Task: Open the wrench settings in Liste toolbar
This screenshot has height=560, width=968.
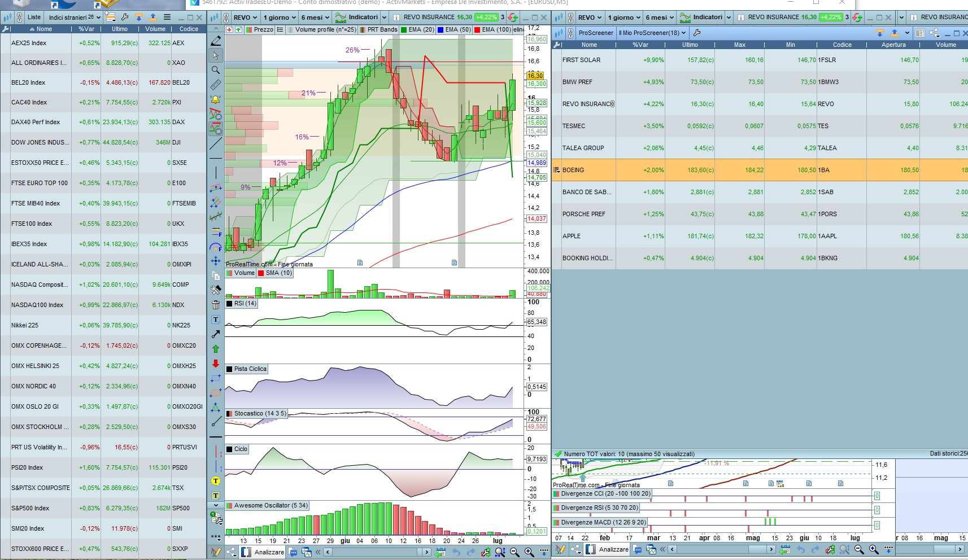Action: pos(125,17)
